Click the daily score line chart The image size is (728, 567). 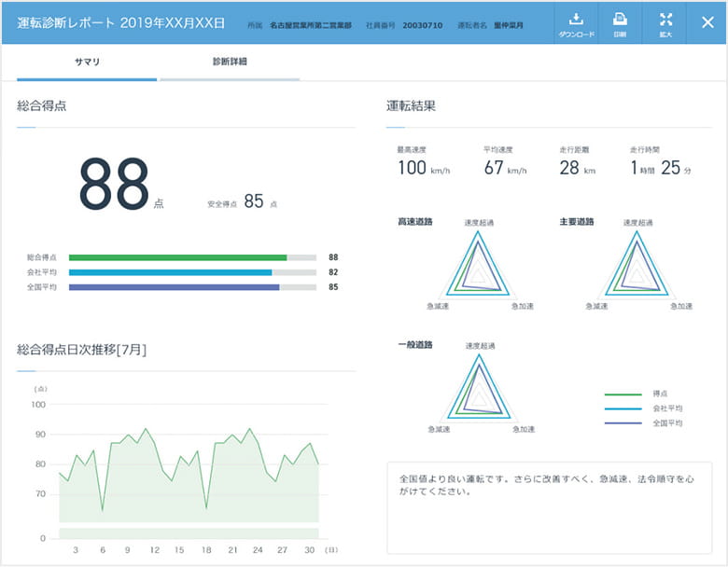point(189,476)
